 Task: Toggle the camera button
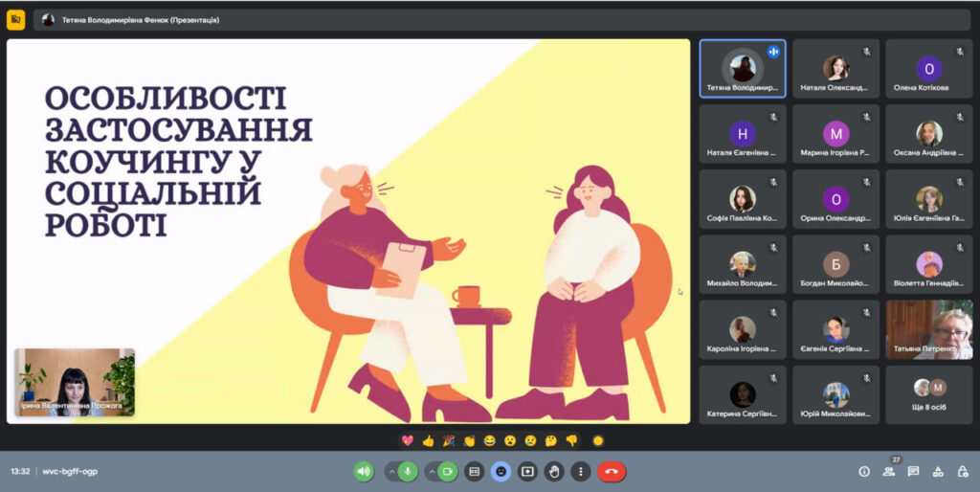tap(447, 471)
